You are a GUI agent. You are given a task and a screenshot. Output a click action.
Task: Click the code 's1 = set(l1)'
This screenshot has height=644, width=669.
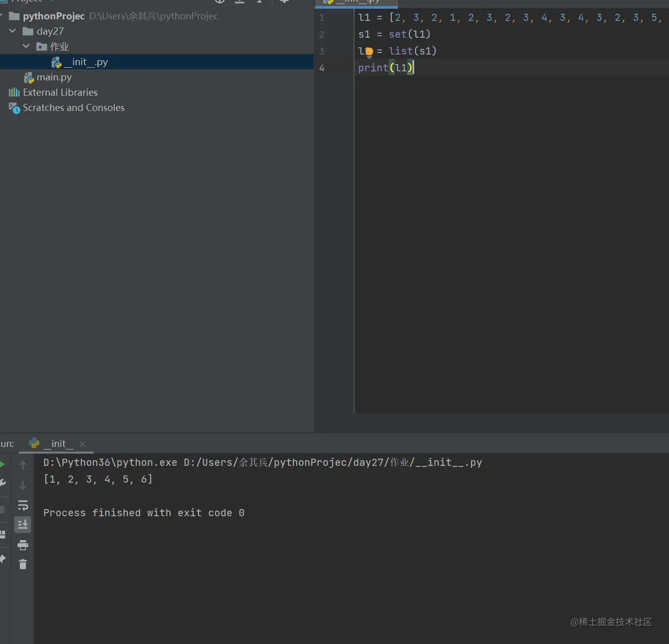coord(394,34)
